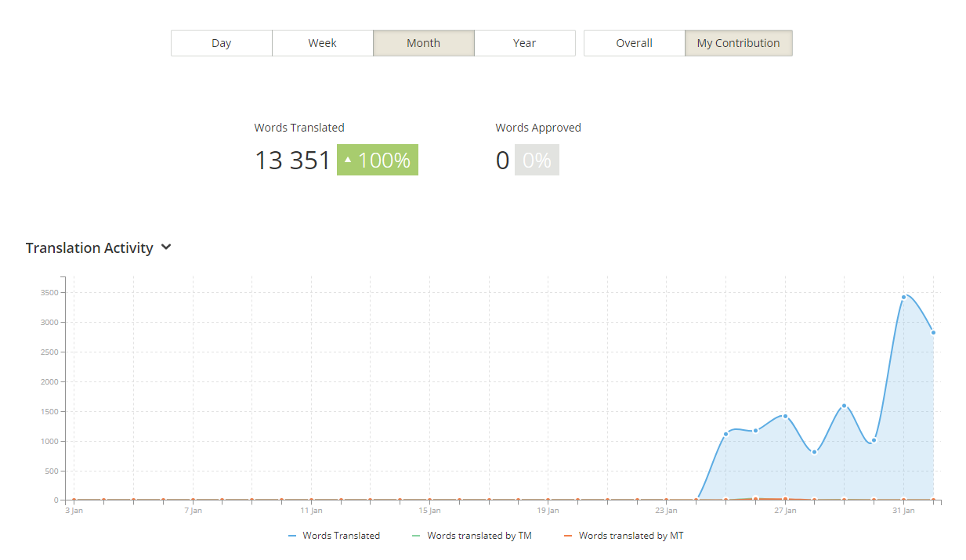Click the 27 Jan data point on blue line
966x560 pixels.
tap(785, 416)
